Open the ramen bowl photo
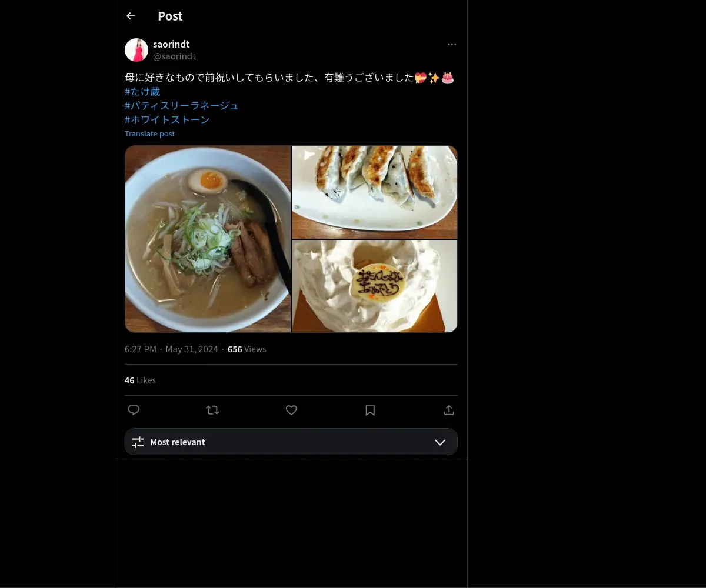Screen dimensions: 706x588 [208, 239]
